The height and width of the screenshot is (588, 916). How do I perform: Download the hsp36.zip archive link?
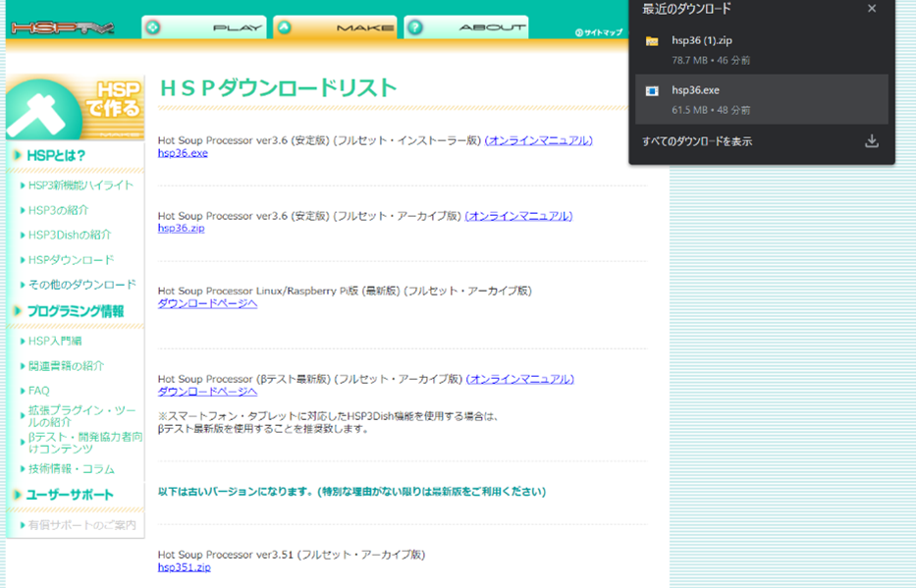(x=181, y=228)
